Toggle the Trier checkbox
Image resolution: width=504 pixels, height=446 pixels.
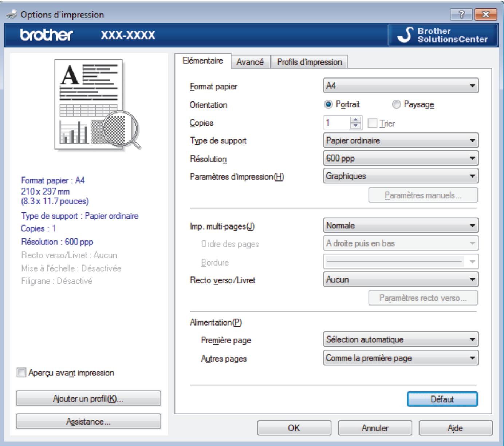tap(373, 123)
